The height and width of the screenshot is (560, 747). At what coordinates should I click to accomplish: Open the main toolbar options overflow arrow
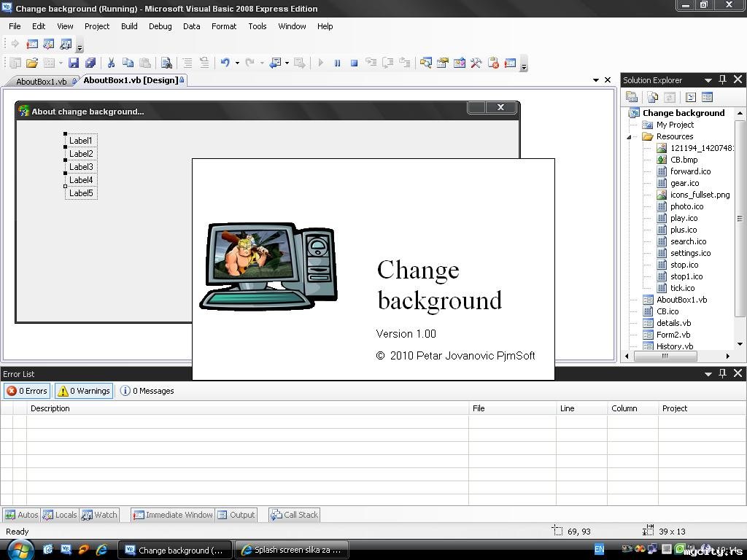click(524, 65)
